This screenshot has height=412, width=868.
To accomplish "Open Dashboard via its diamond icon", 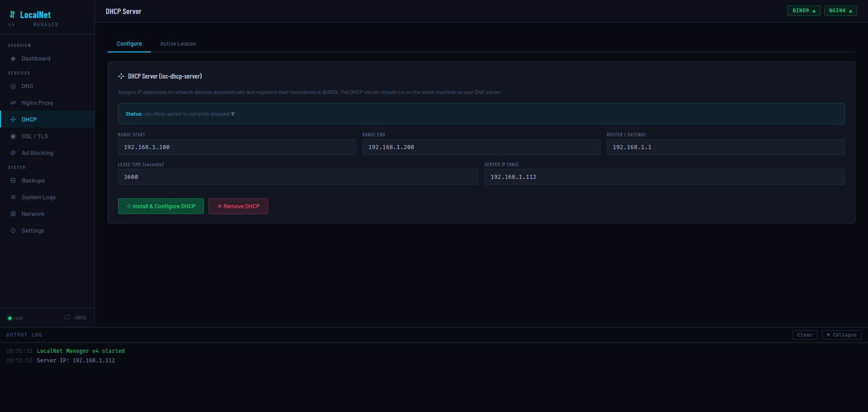I will click(13, 59).
